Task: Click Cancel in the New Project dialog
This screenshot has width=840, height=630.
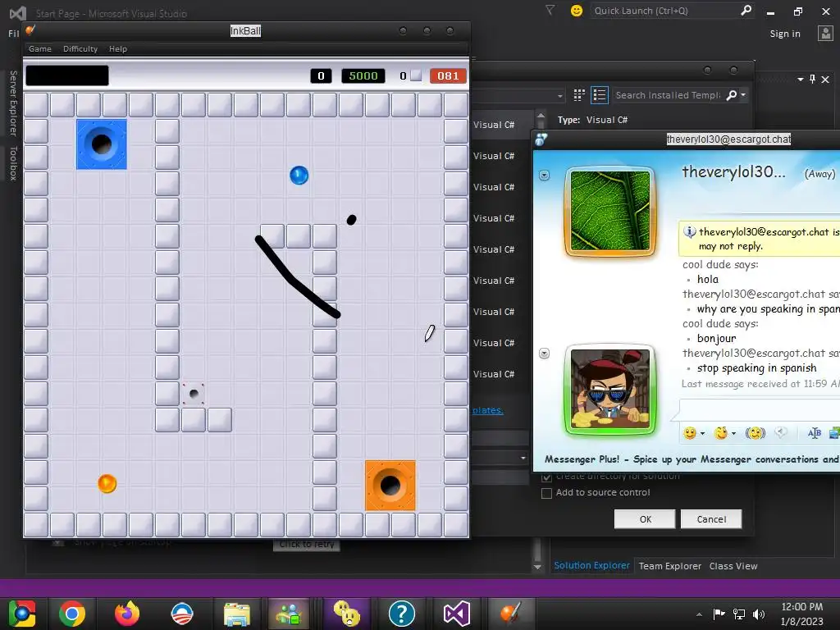Action: (x=711, y=519)
